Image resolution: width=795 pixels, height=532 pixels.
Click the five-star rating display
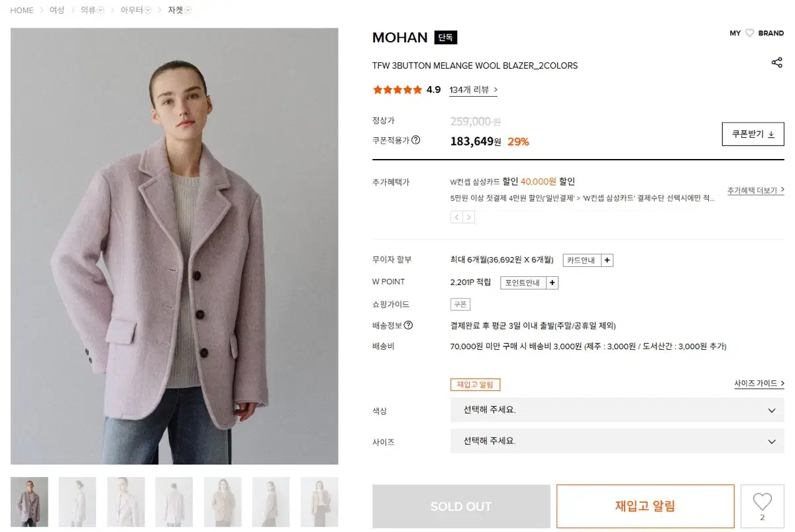396,89
